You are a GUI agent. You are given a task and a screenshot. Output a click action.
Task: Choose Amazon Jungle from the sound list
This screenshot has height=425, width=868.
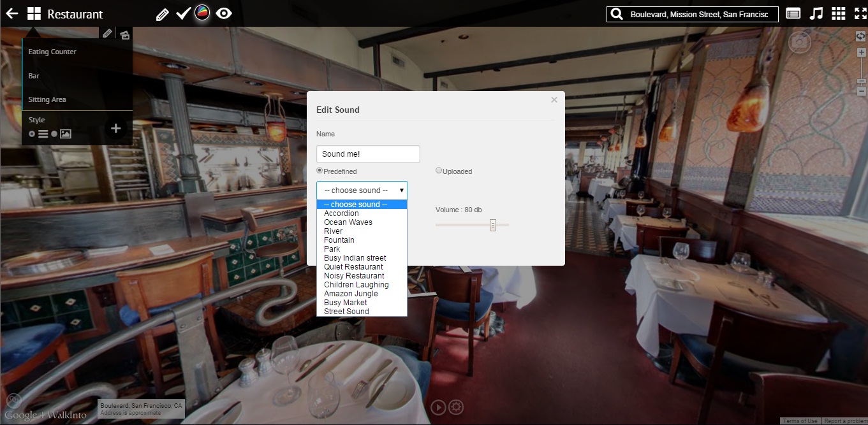coord(362,294)
